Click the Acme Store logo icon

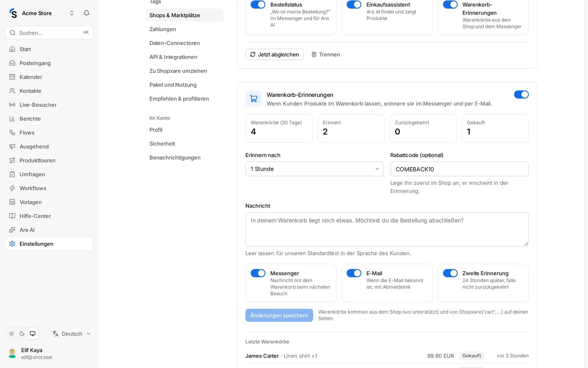click(x=13, y=13)
